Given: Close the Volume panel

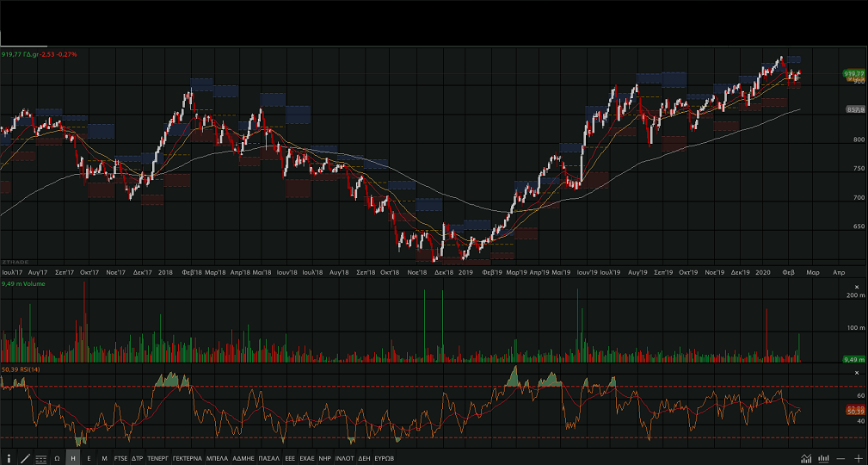Looking at the screenshot, I should point(856,287).
